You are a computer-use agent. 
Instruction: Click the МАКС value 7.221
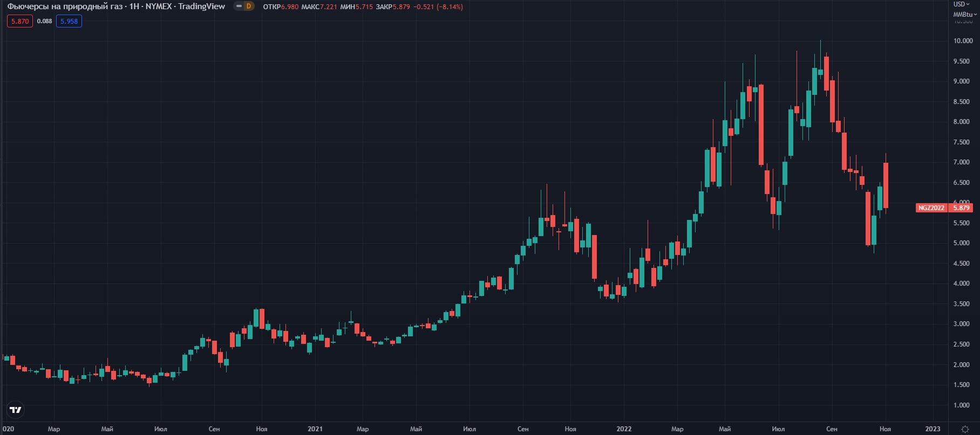(329, 7)
